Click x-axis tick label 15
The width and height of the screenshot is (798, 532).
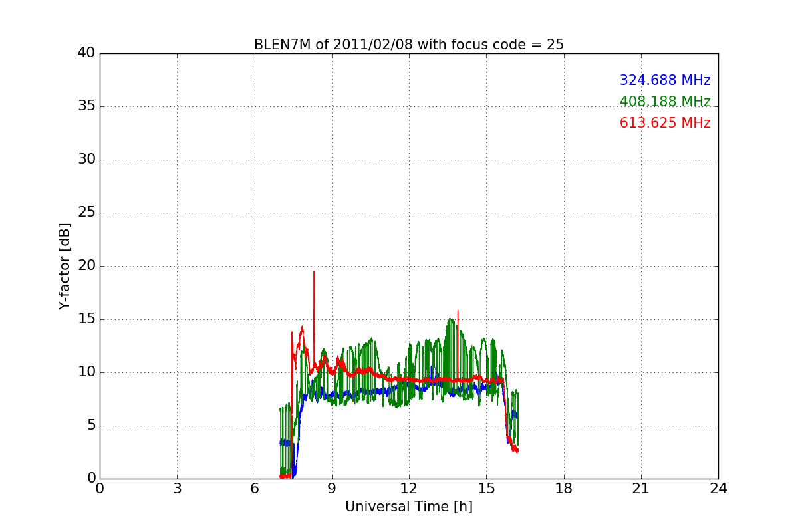point(486,488)
